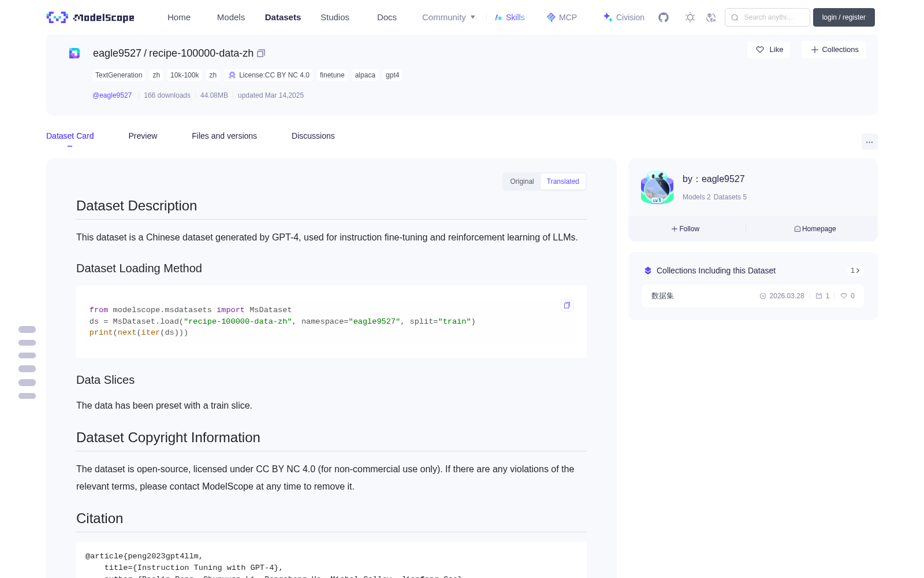
Task: Copy the code snippet using its copy icon
Action: (567, 305)
